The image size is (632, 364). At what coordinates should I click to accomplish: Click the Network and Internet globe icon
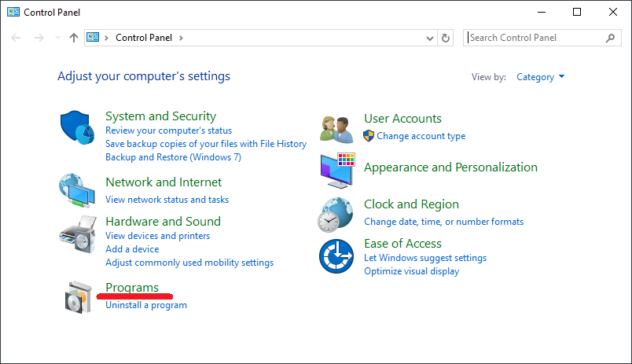pyautogui.click(x=77, y=190)
